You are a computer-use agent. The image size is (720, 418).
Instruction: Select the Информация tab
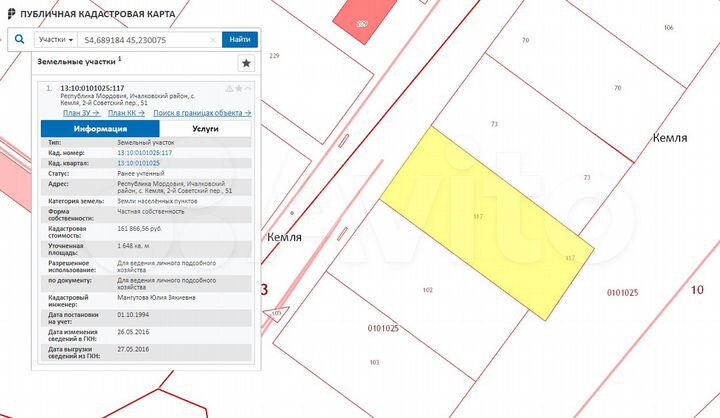coord(100,129)
